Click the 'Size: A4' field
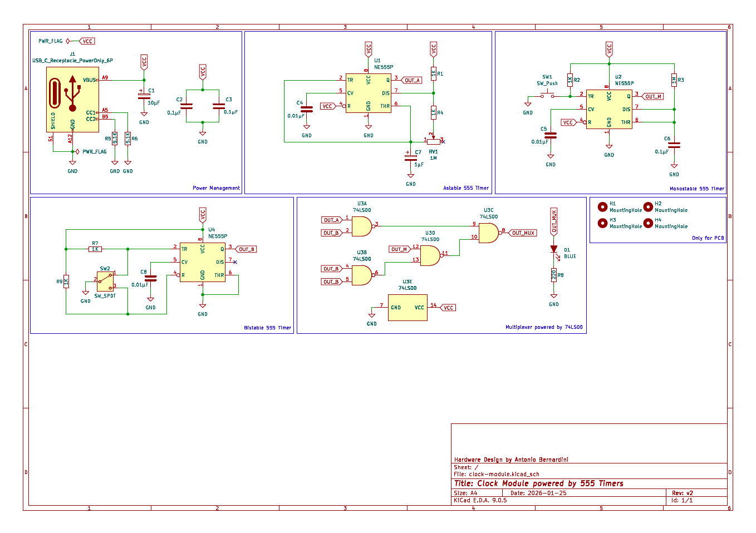Viewport: 756px width, 533px height. pos(465,493)
